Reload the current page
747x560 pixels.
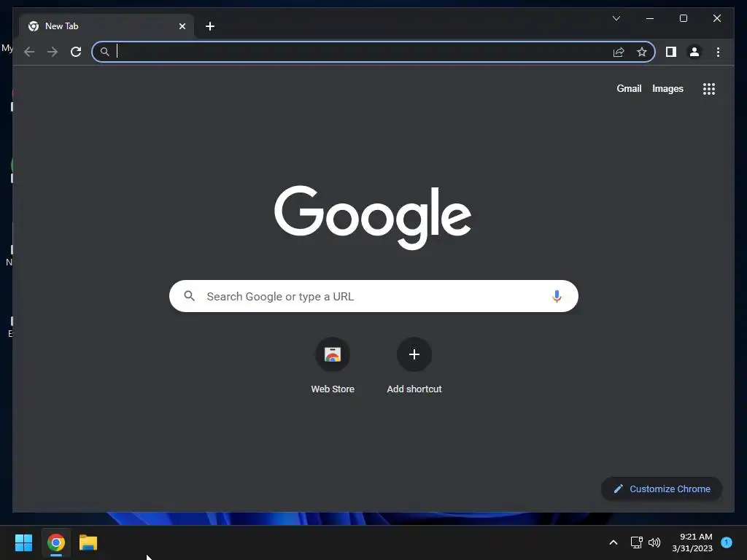(76, 52)
